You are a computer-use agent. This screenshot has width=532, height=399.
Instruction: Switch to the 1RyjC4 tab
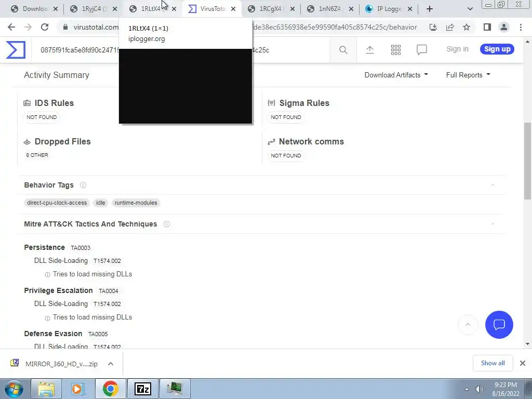(92, 9)
